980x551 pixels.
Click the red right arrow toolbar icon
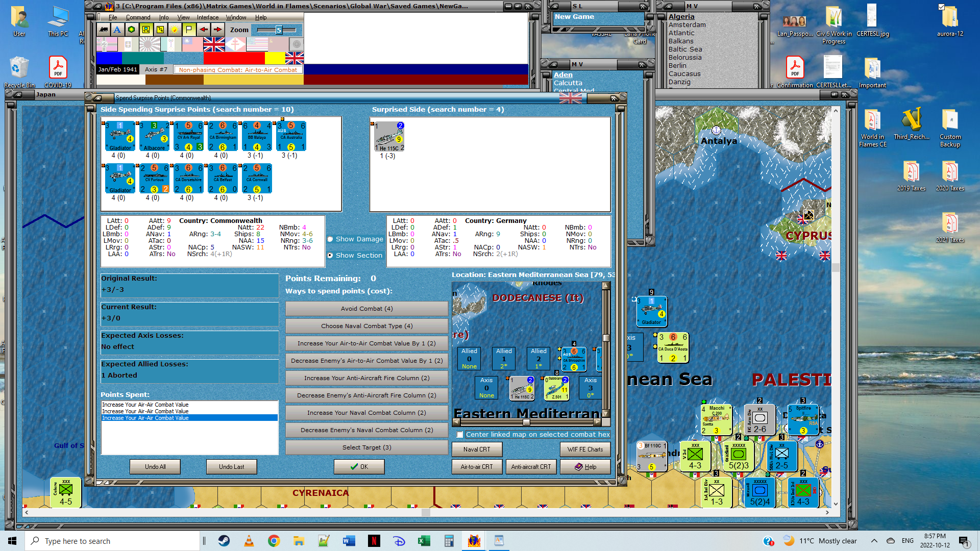click(x=218, y=30)
